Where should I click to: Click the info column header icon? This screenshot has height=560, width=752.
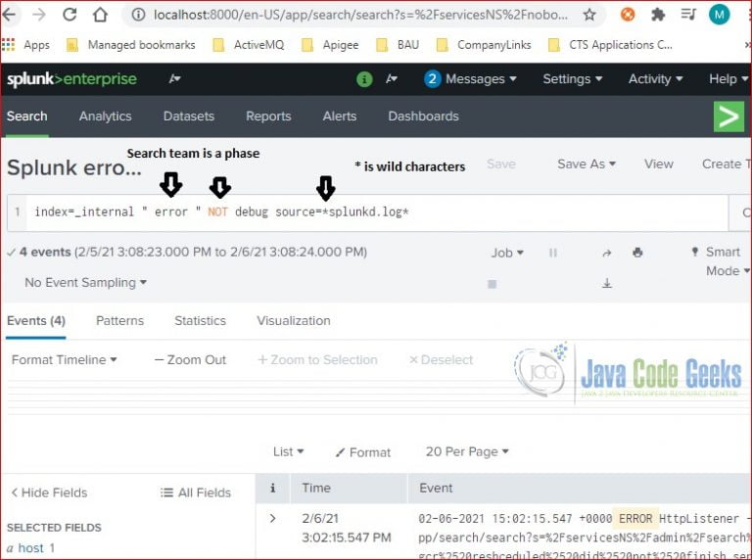click(x=272, y=489)
